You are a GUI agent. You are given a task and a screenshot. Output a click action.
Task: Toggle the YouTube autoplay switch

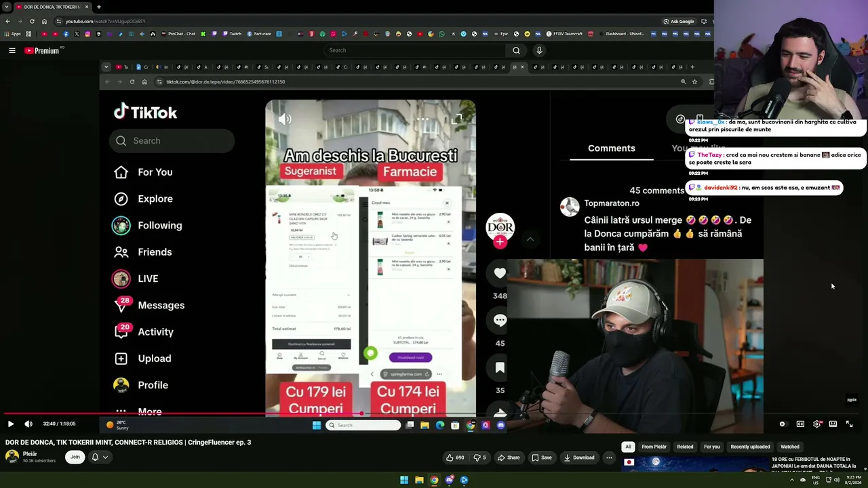783,424
